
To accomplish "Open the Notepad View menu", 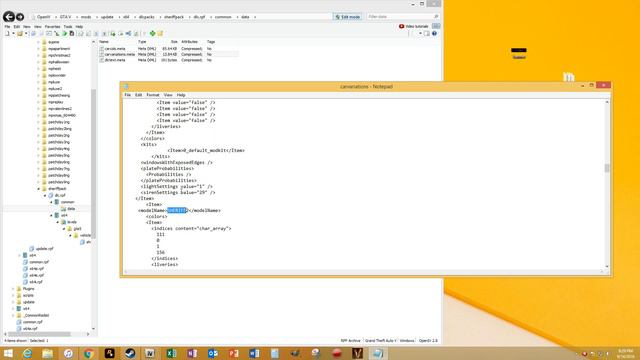I will (x=168, y=95).
